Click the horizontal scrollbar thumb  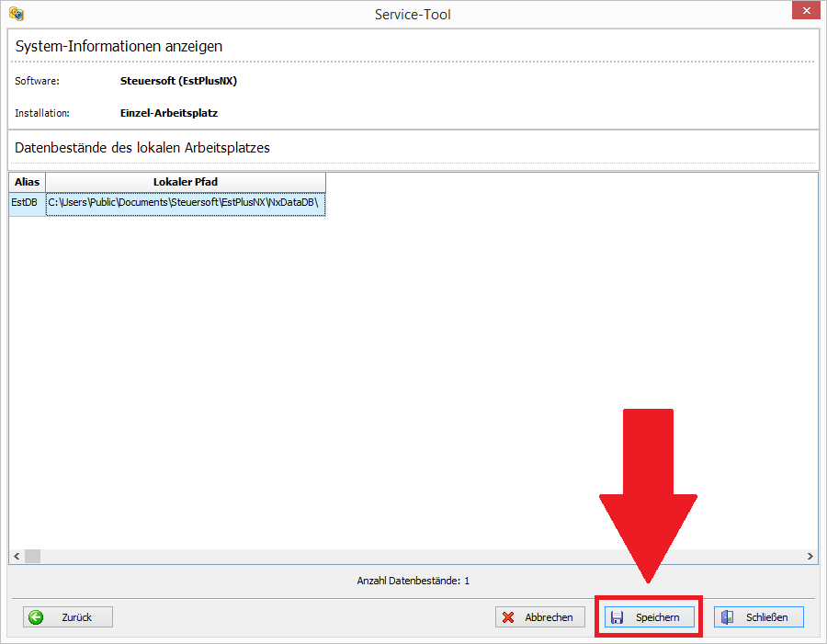click(x=32, y=556)
